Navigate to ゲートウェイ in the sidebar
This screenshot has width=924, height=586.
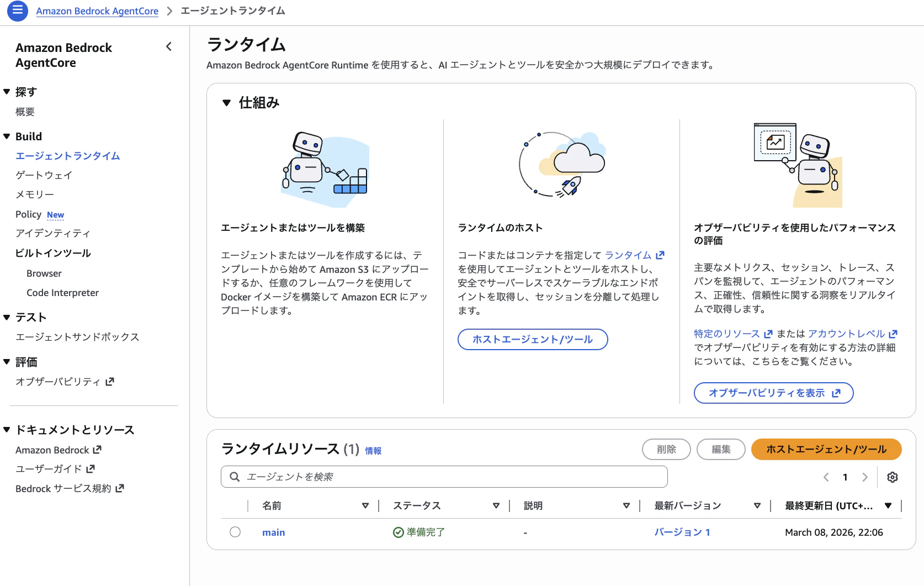pyautogui.click(x=44, y=175)
